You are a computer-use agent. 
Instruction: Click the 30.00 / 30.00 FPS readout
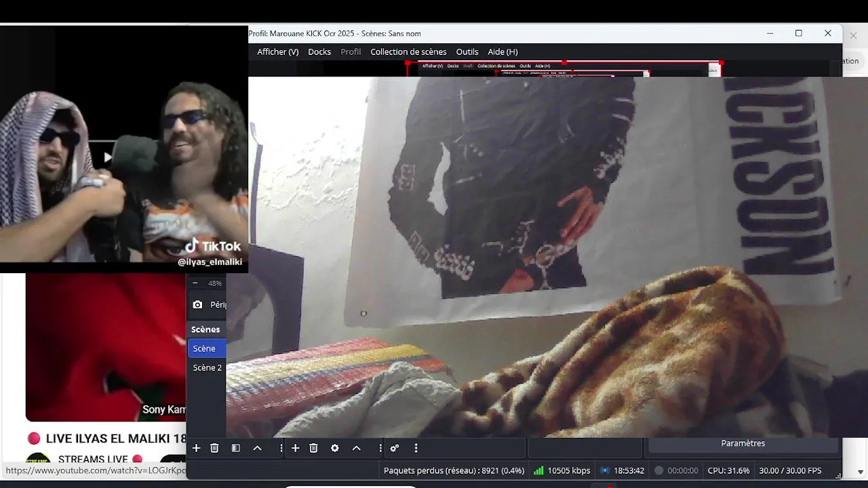pos(790,470)
